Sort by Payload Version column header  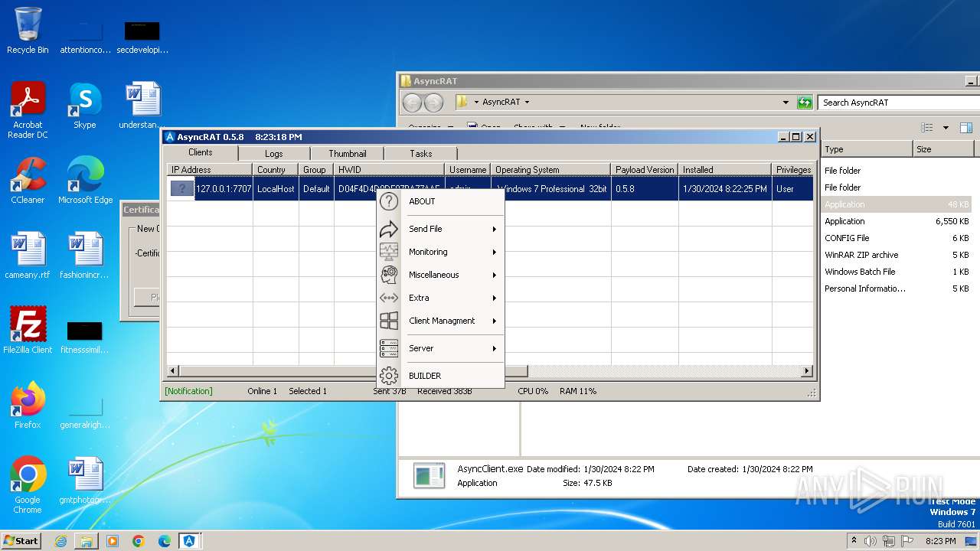(645, 169)
